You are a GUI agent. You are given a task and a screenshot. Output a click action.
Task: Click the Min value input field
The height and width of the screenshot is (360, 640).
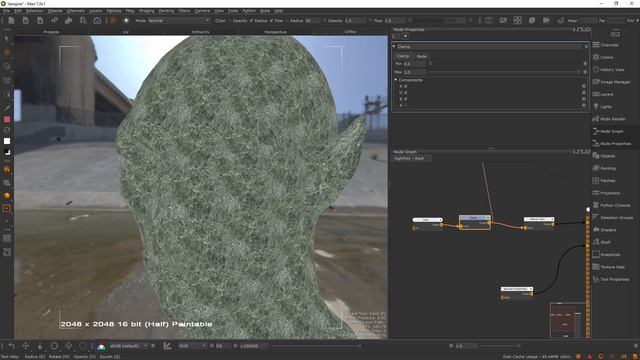pos(414,64)
